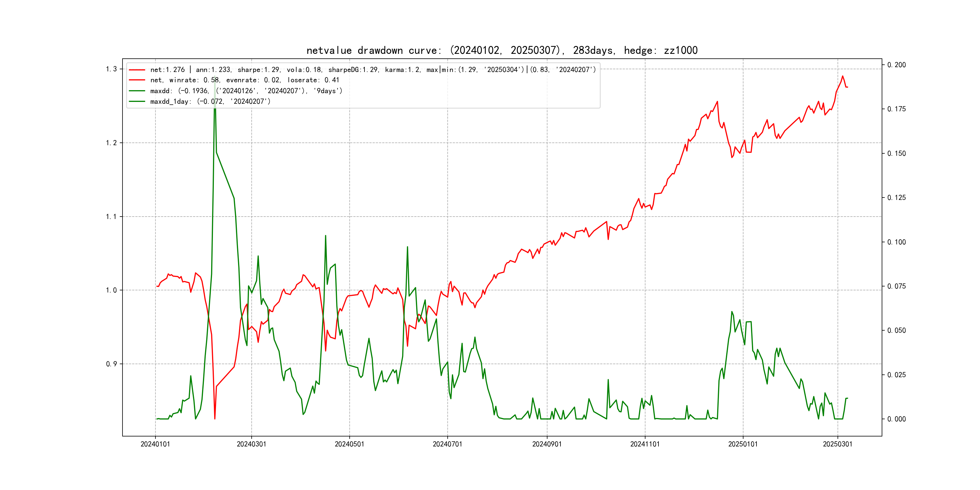The height and width of the screenshot is (490, 980).
Task: Click red swatch beside winrate legend entry
Action: click(137, 80)
